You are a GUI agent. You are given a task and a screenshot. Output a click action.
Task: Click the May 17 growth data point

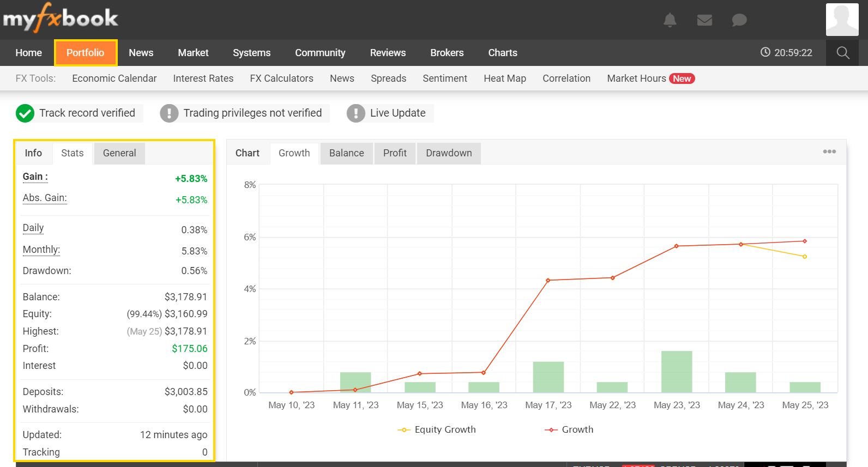548,281
